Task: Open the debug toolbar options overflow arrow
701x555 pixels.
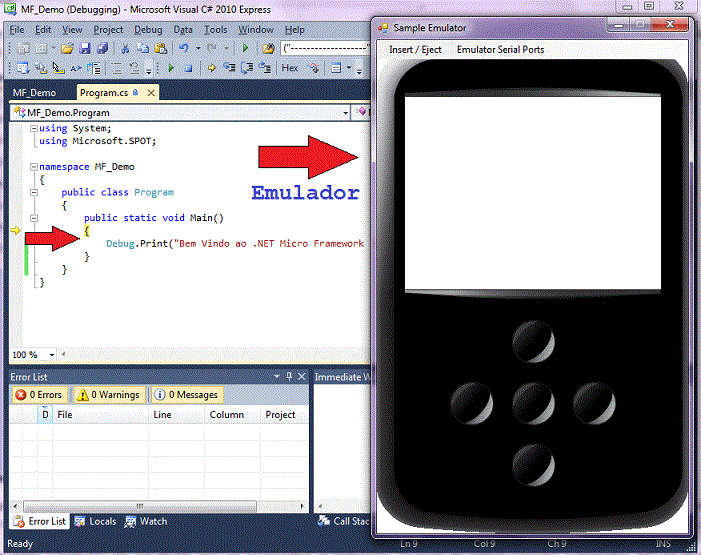Action: coord(359,70)
